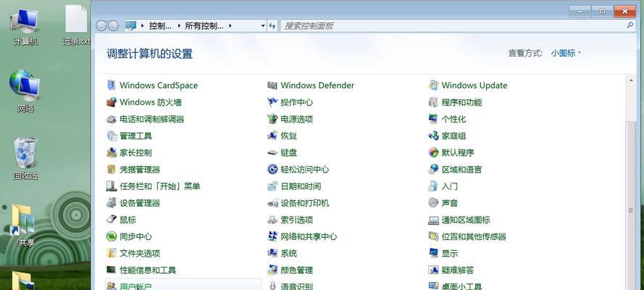Click the 操作中心 flag icon

[272, 102]
